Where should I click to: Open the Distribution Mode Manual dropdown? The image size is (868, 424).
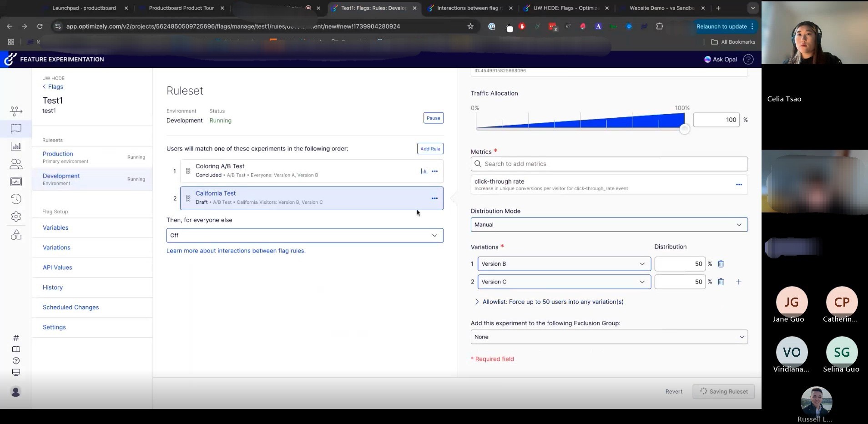609,225
